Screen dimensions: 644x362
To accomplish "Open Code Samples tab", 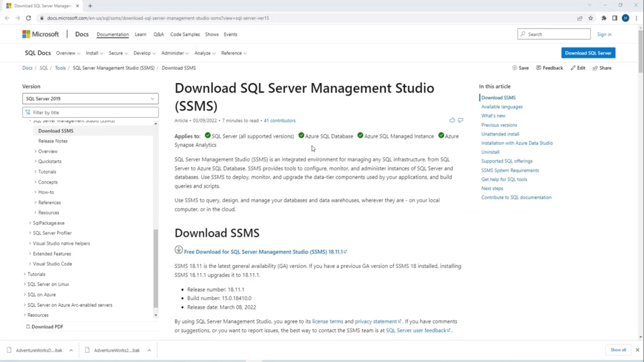I will (x=185, y=34).
